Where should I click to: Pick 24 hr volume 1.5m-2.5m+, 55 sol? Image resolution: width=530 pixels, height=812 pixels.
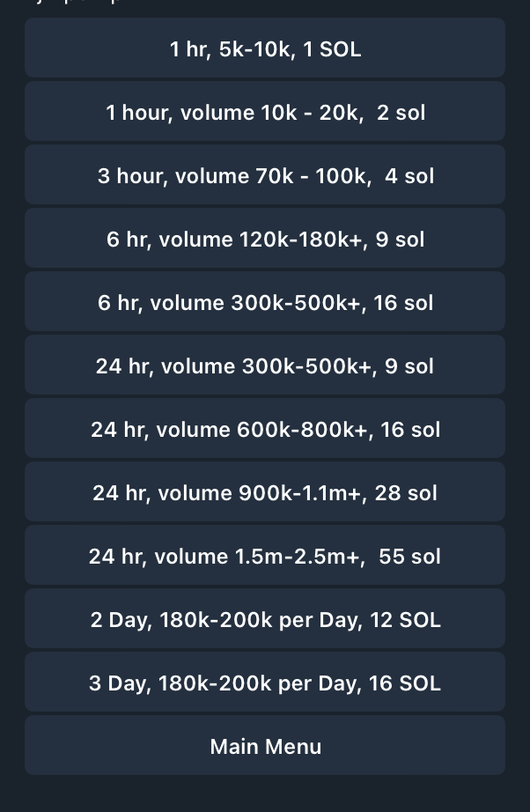[x=265, y=557]
